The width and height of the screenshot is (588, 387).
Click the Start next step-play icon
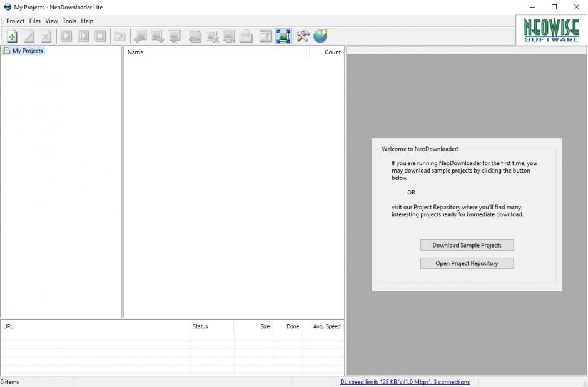[x=83, y=36]
